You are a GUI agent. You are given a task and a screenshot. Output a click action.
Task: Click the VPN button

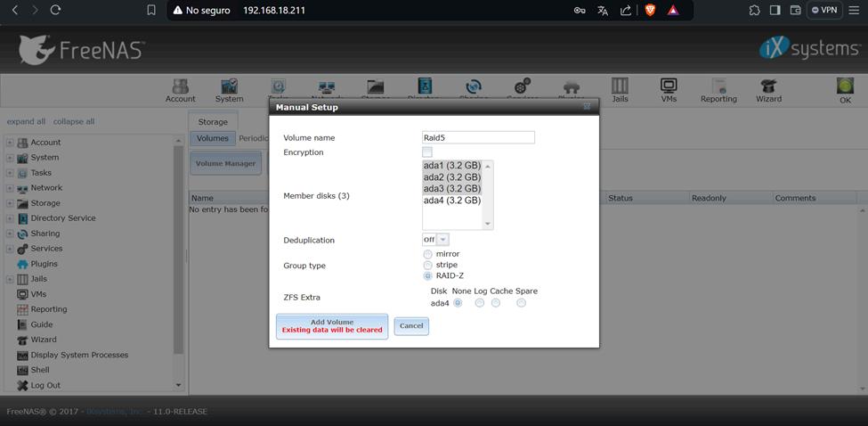click(824, 10)
